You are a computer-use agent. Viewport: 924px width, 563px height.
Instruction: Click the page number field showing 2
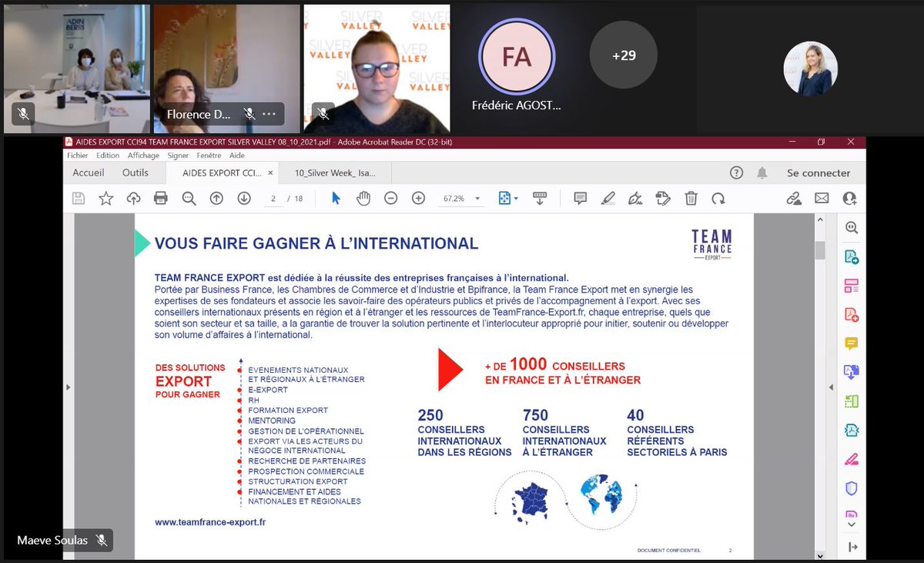(x=273, y=198)
